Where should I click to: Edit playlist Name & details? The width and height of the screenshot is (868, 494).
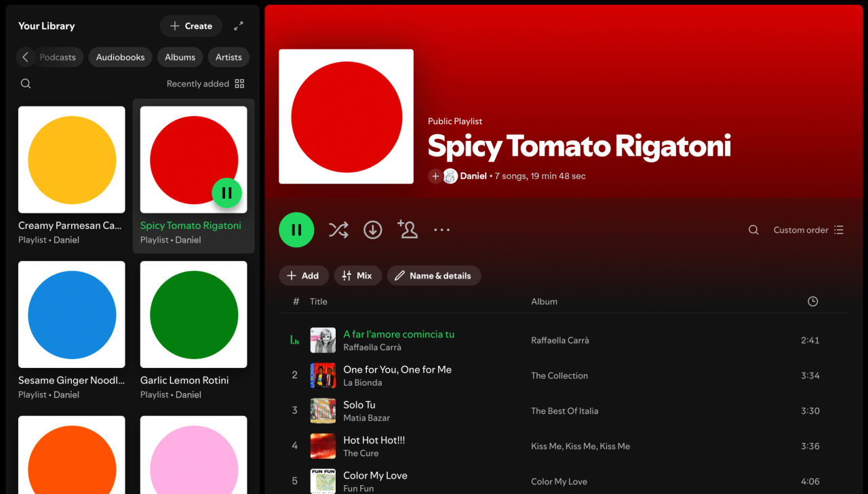434,276
